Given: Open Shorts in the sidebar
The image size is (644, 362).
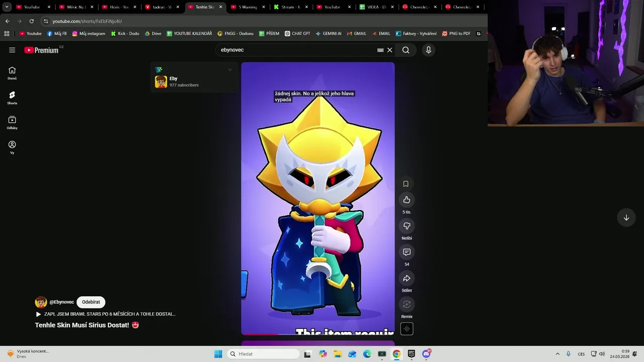Looking at the screenshot, I should pyautogui.click(x=12, y=98).
